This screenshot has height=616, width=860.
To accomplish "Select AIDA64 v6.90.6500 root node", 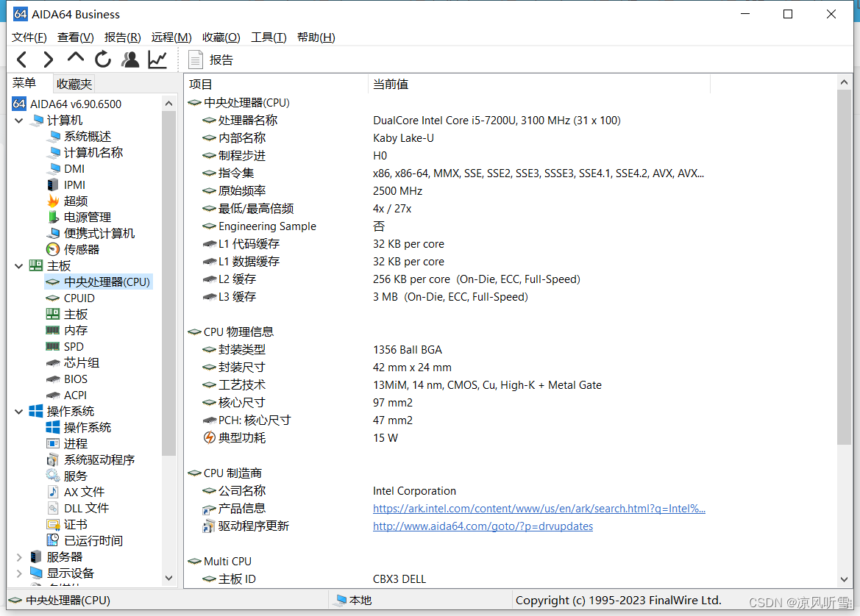I will pyautogui.click(x=67, y=104).
